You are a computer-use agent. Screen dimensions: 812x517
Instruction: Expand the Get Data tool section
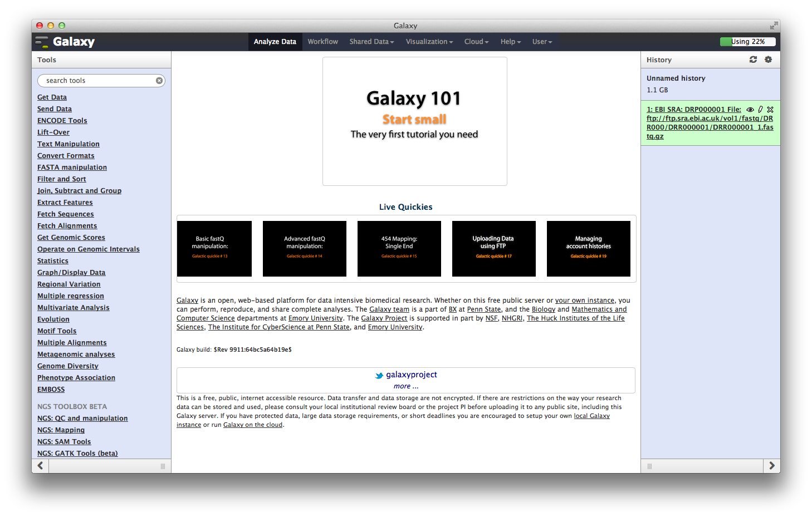[x=52, y=97]
